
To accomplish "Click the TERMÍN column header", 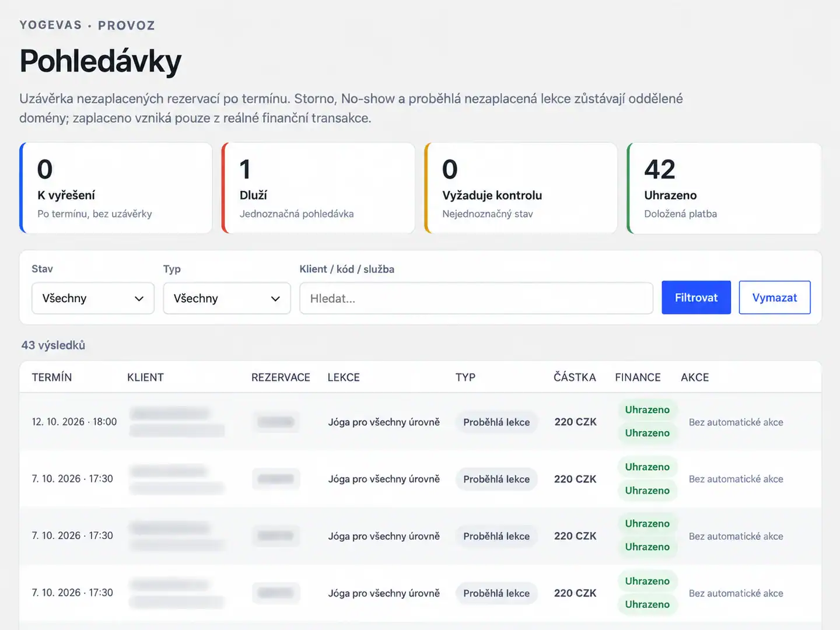I will pos(52,377).
